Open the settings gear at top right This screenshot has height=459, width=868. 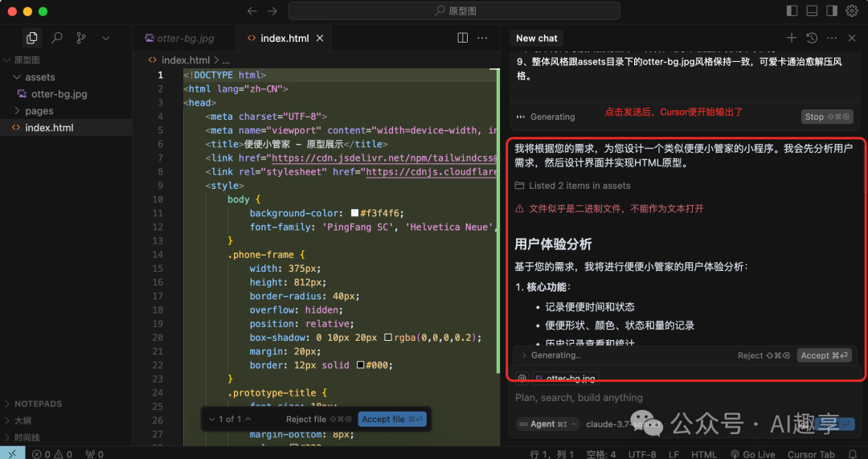coord(852,11)
